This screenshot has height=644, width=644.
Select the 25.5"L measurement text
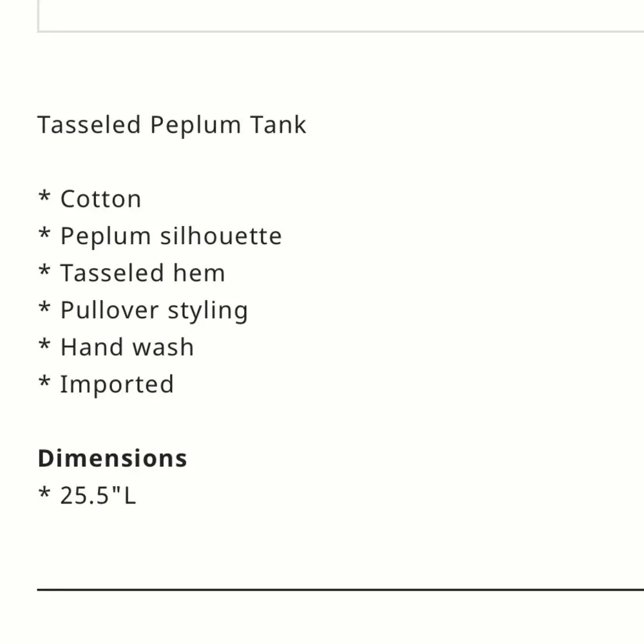(x=98, y=496)
